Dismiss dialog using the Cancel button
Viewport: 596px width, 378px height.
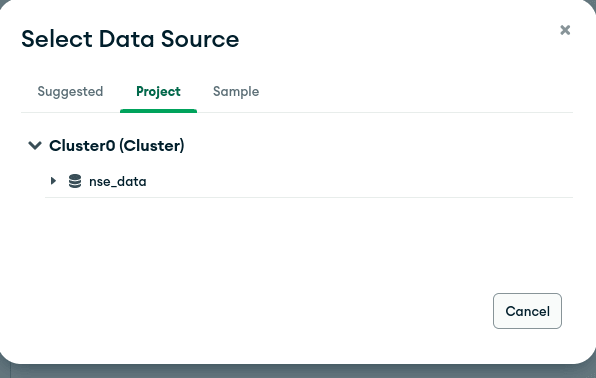coord(527,311)
